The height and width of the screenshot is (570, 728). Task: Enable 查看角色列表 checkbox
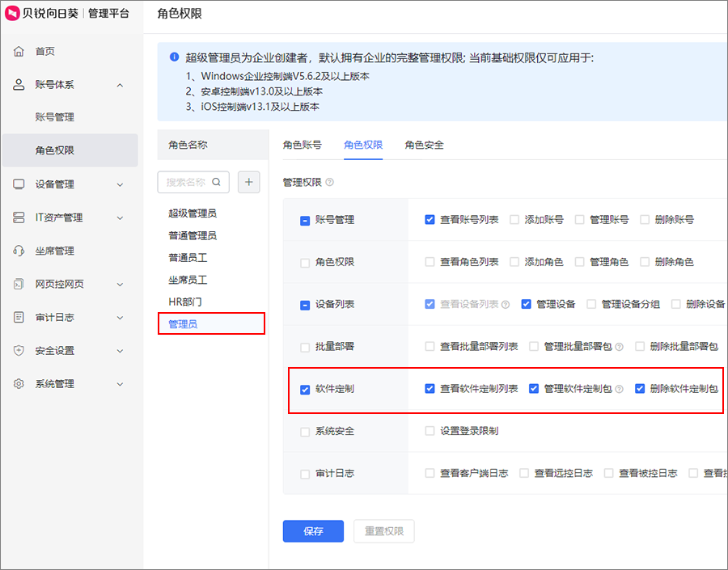point(430,262)
